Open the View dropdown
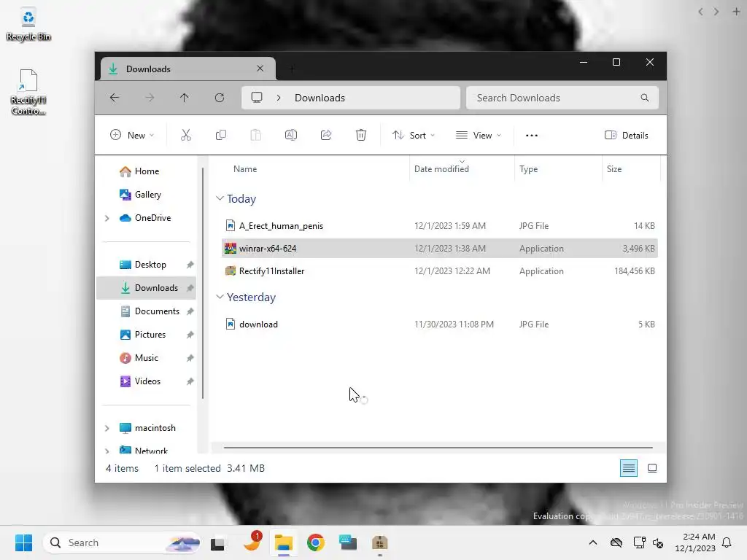 pos(479,135)
